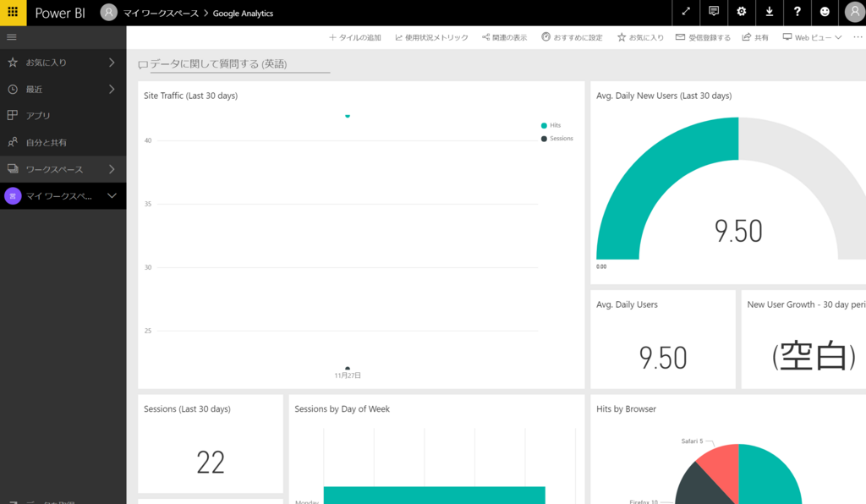Click the Power BI logo text

pos(60,14)
